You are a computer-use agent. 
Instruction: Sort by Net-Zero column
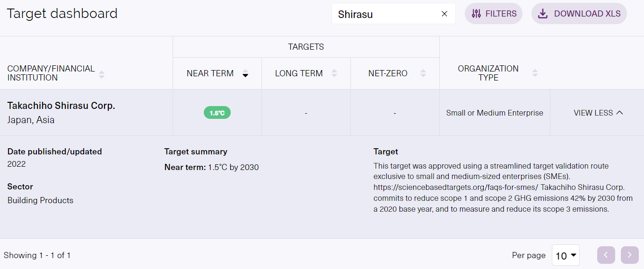pos(423,73)
